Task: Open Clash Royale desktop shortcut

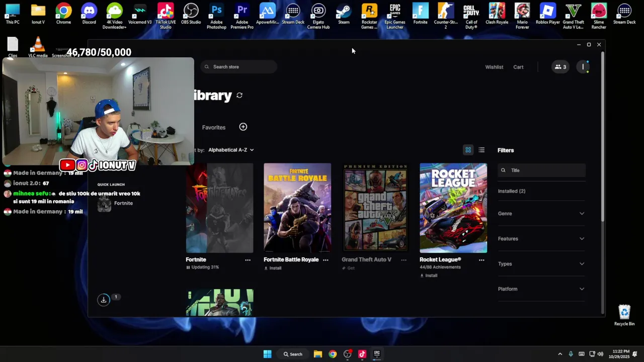Action: point(497,14)
